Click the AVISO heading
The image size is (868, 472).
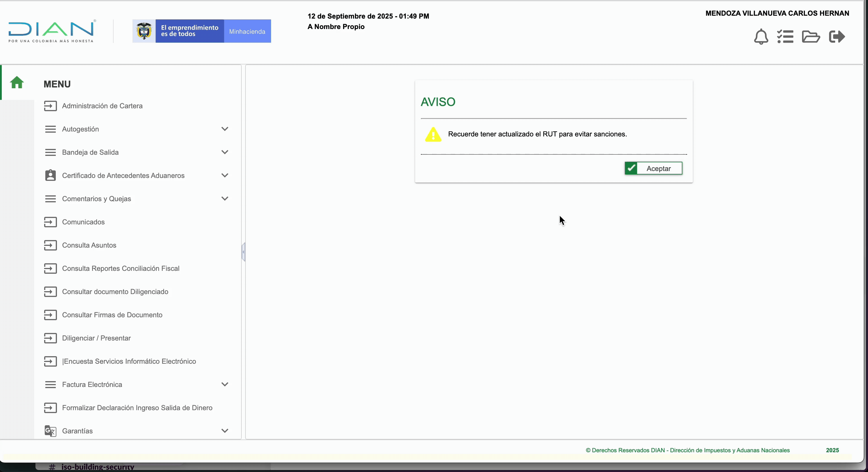pyautogui.click(x=438, y=102)
